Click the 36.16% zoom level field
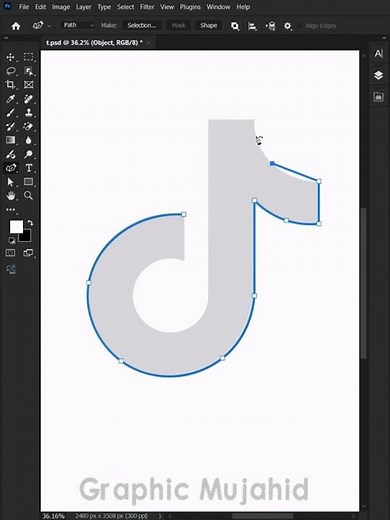The height and width of the screenshot is (520, 390). point(53,516)
